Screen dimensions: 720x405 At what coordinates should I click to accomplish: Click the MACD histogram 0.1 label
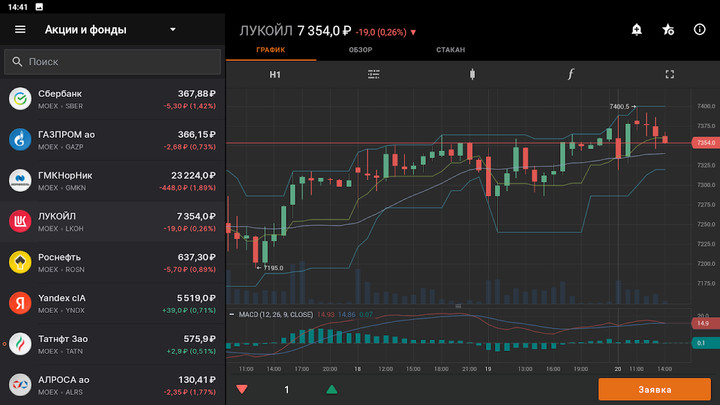[705, 343]
